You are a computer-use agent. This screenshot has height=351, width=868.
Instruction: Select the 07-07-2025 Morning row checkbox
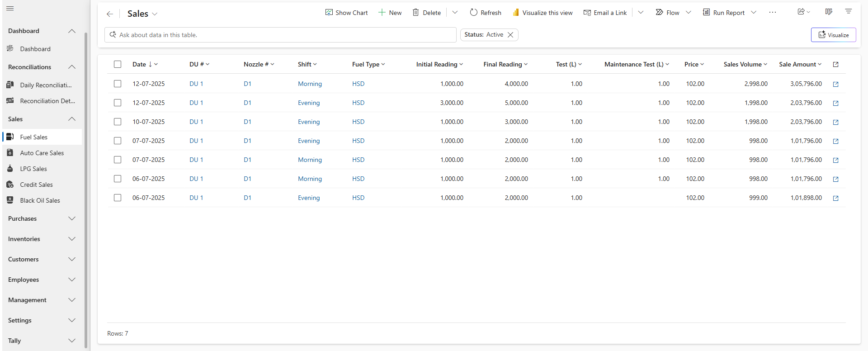pos(118,160)
